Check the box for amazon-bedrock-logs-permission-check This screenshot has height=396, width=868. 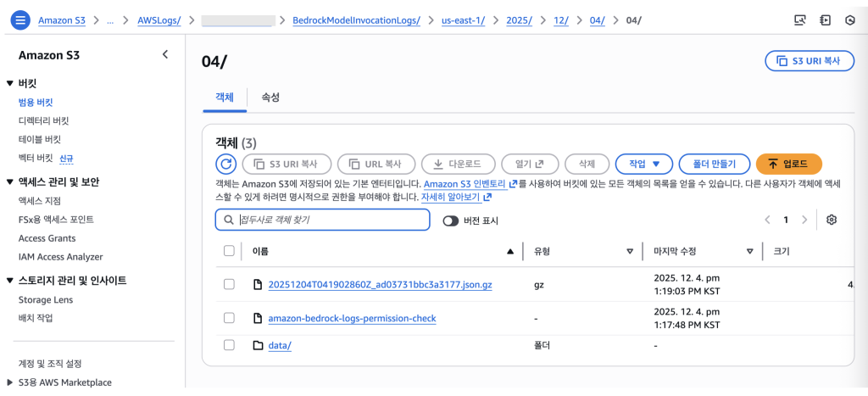[x=229, y=317]
